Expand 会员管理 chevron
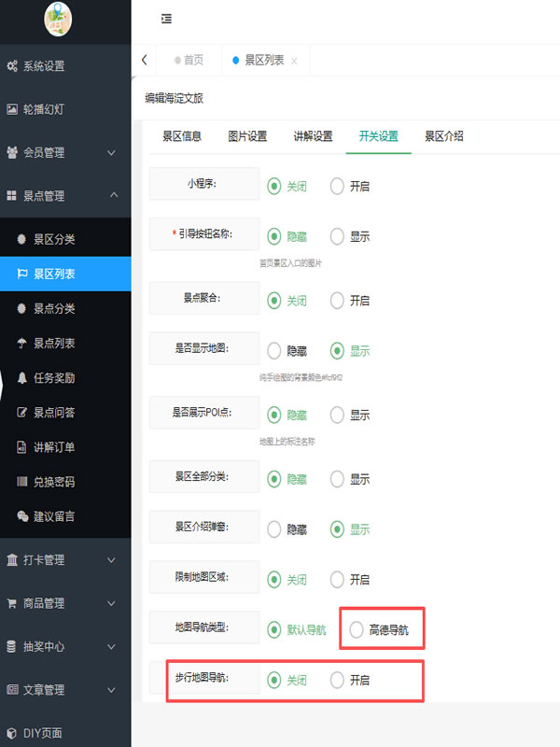The height and width of the screenshot is (747, 560). tap(111, 152)
